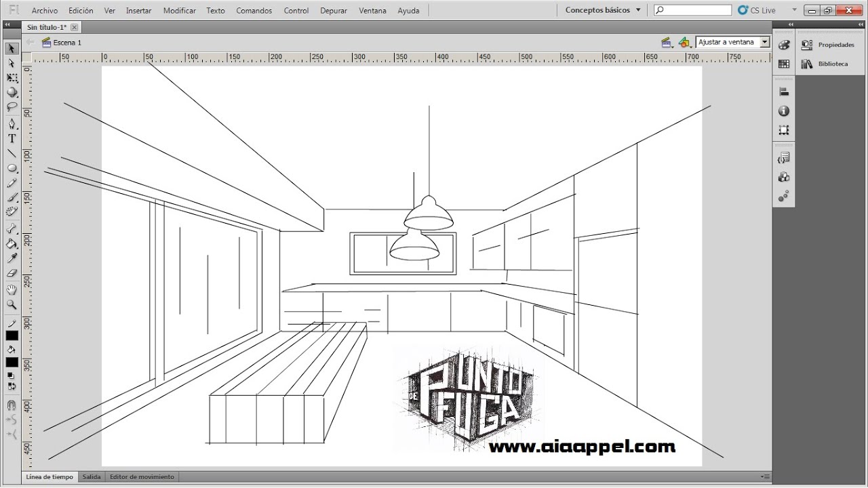Select the Line tool

(12, 153)
